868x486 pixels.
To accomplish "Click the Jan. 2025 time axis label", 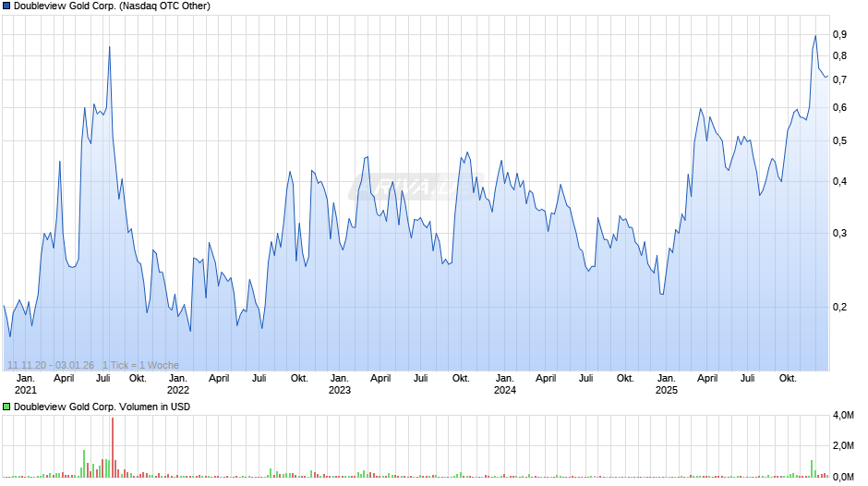I will pyautogui.click(x=666, y=384).
